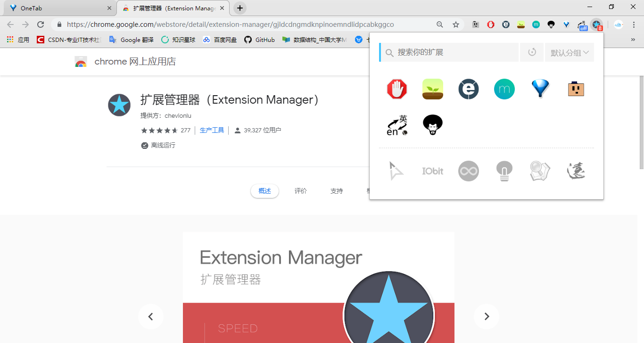Open the 百度网盘 bookmark
This screenshot has height=343, width=644.
point(220,40)
